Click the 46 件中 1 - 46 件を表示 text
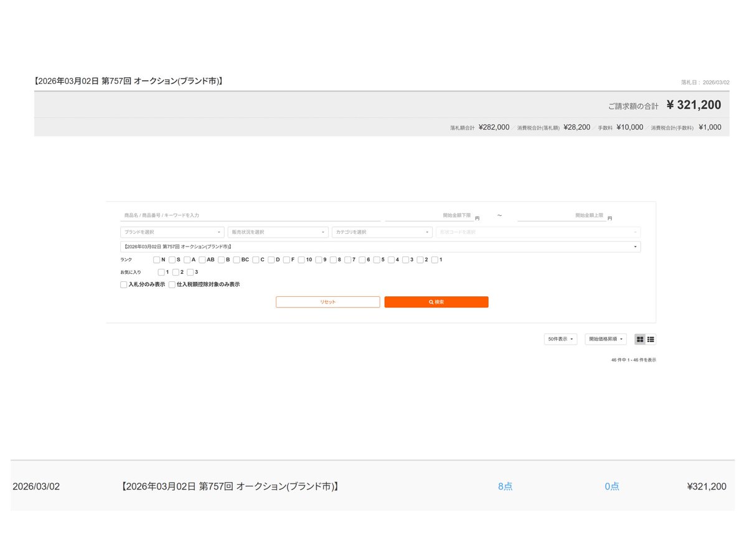The image size is (747, 560). [x=634, y=360]
